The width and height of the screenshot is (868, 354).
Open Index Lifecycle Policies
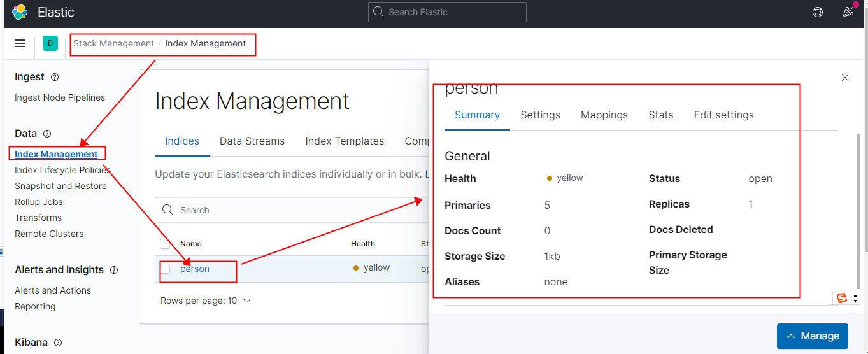tap(62, 170)
